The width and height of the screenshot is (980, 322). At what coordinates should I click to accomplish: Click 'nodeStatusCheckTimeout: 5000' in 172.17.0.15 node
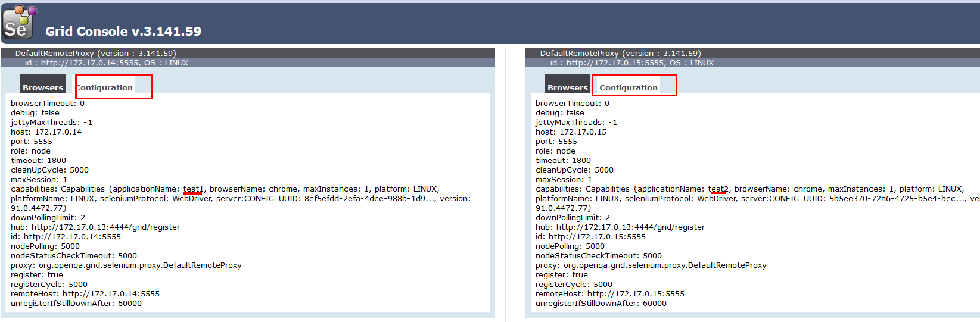pos(599,256)
